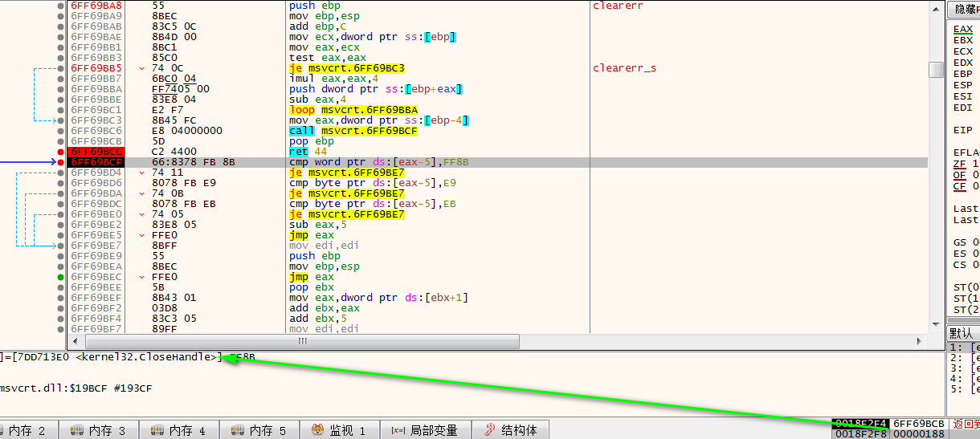Set breakpoint dot at address 6FF69BE5
The image size is (980, 439).
click(x=61, y=235)
